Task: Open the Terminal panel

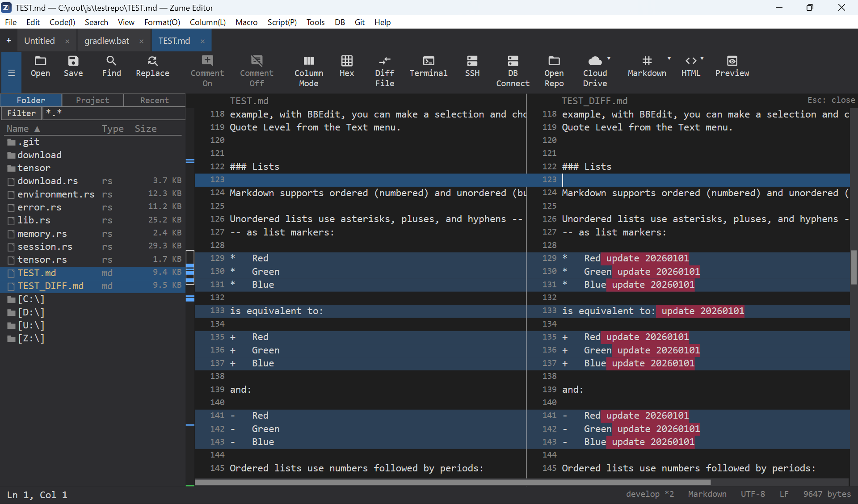Action: coord(429,67)
